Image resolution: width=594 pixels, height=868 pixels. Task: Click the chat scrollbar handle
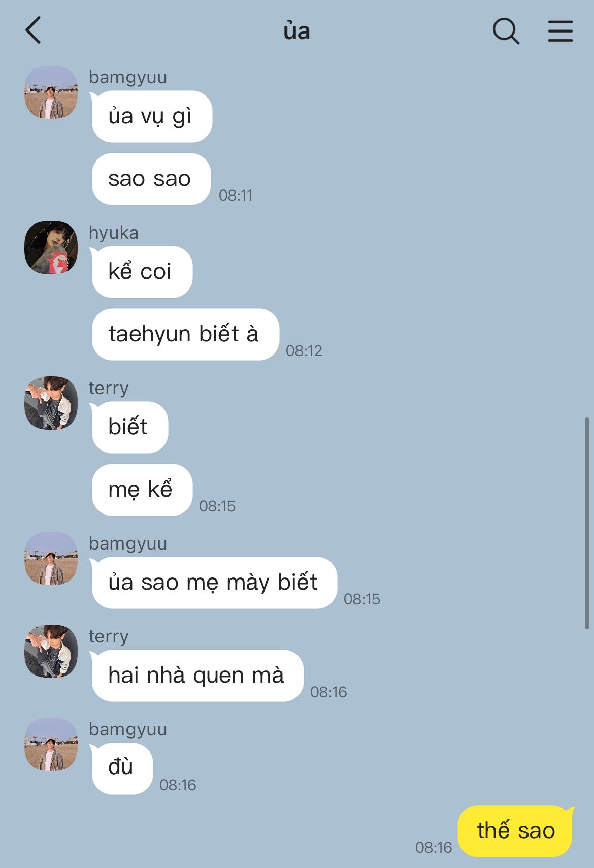pos(587,523)
